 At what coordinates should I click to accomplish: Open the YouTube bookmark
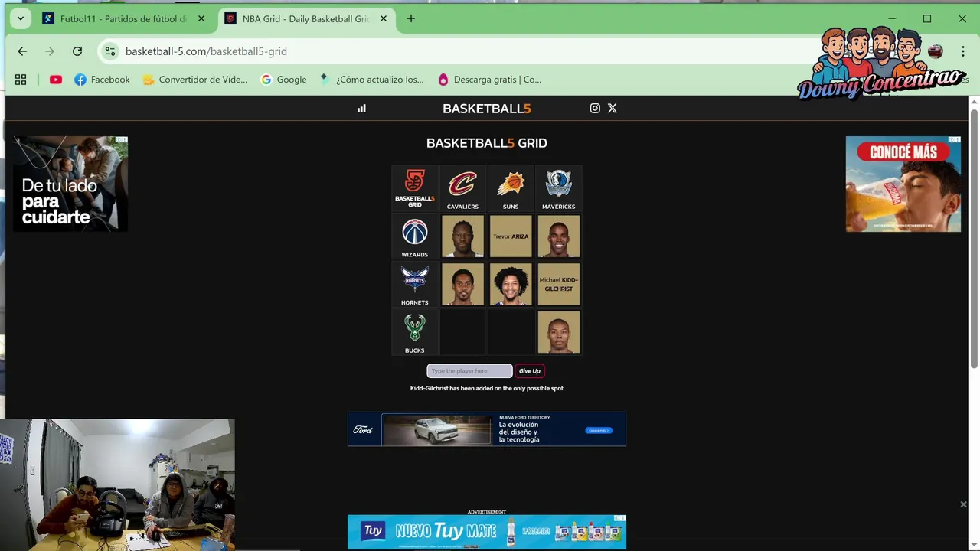(x=56, y=80)
